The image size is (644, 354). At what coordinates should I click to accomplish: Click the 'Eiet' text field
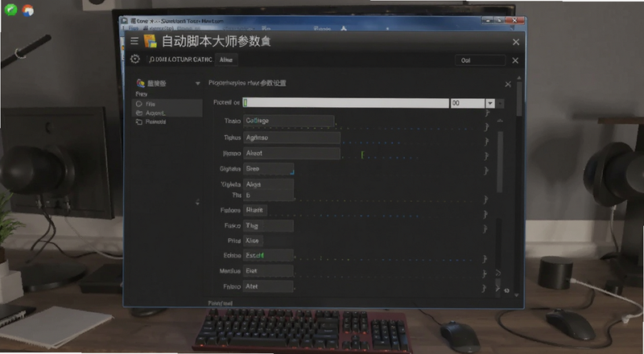pyautogui.click(x=268, y=271)
